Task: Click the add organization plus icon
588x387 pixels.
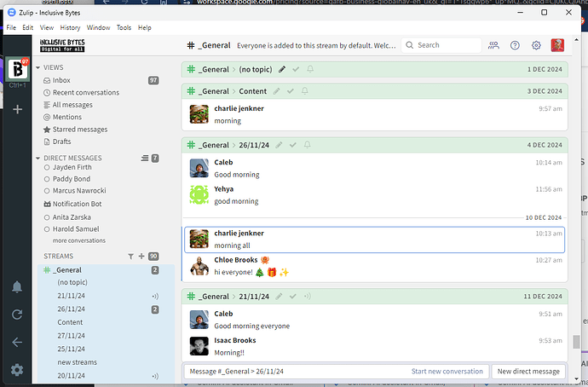Action: click(x=17, y=109)
